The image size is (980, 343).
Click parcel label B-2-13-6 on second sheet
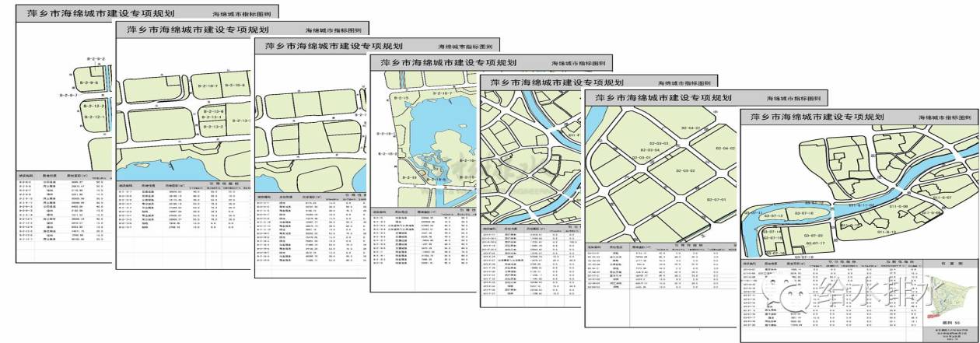213,111
